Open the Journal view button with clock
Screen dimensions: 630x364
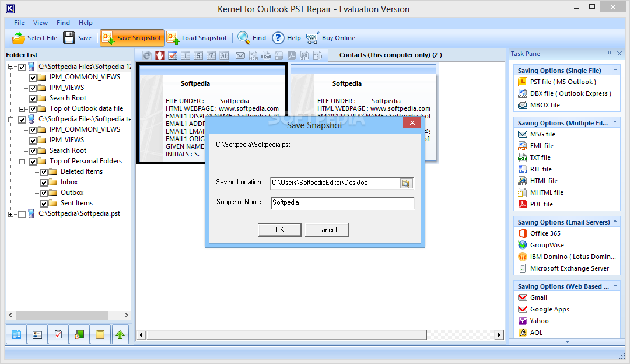[79, 334]
